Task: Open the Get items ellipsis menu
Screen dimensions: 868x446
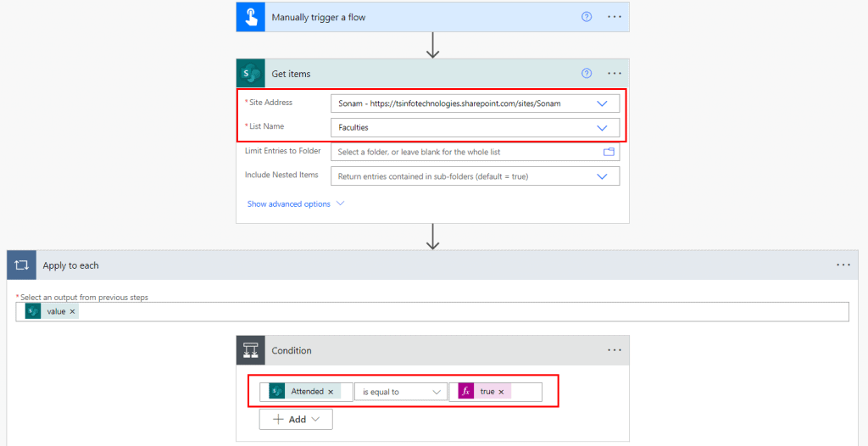Action: [x=615, y=73]
